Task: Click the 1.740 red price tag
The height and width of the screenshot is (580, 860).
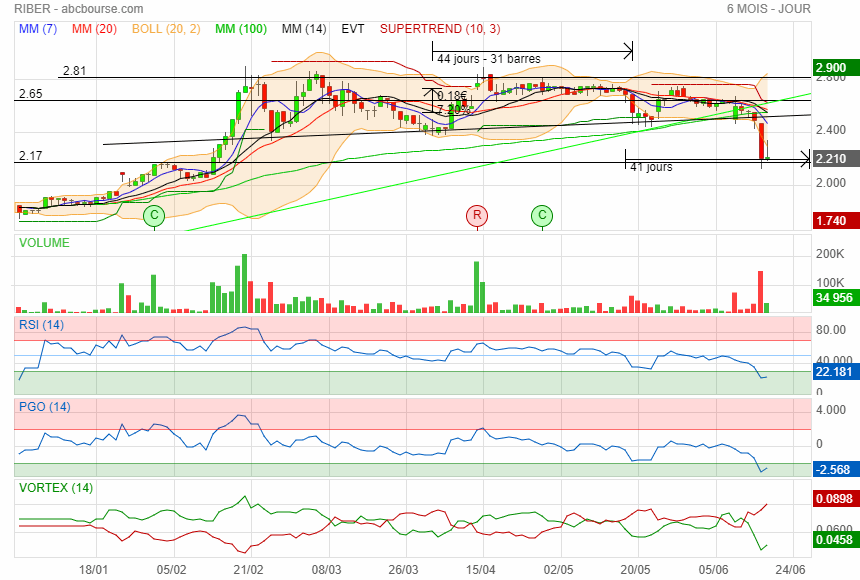Action: pyautogui.click(x=835, y=221)
